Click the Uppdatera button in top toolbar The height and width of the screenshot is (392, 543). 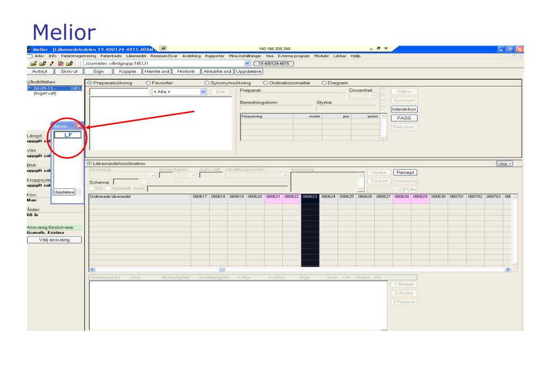tap(248, 71)
